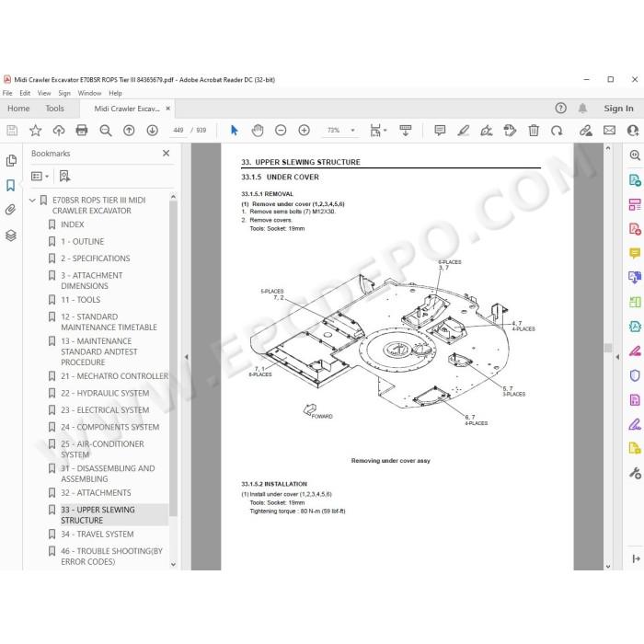Close the Midi Crawler Excav document tab
The width and height of the screenshot is (644, 644).
tap(168, 109)
